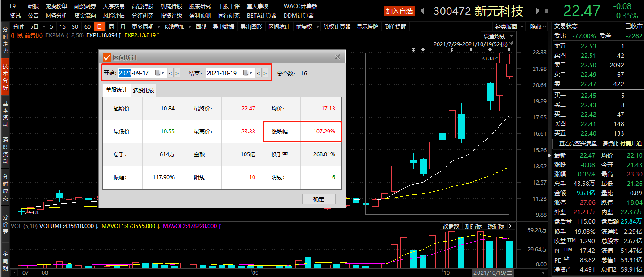Expand the 设置均线 dropdown

click(497, 36)
